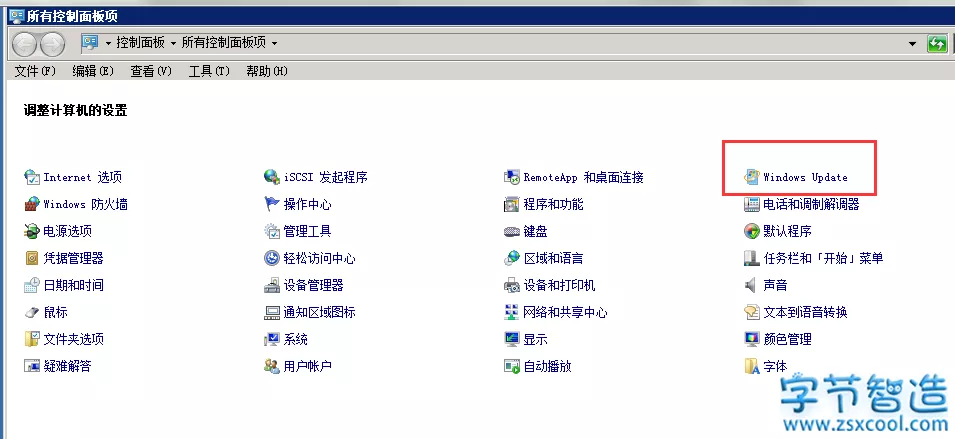Click the 显示 monitor icon
955x439 pixels.
(512, 339)
